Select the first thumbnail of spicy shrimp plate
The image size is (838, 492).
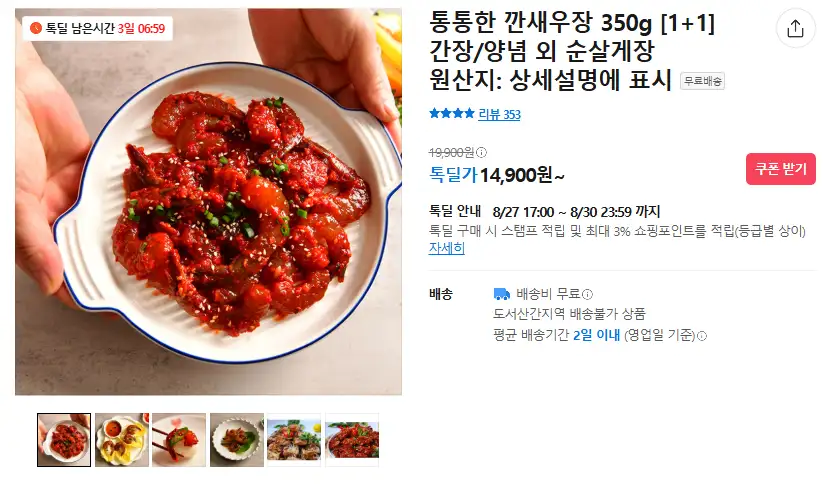(x=64, y=440)
